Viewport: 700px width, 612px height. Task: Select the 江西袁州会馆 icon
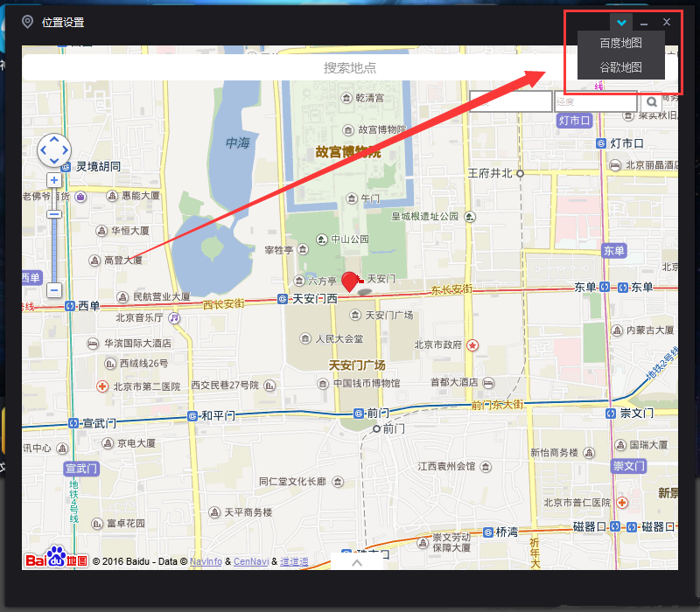(x=486, y=467)
